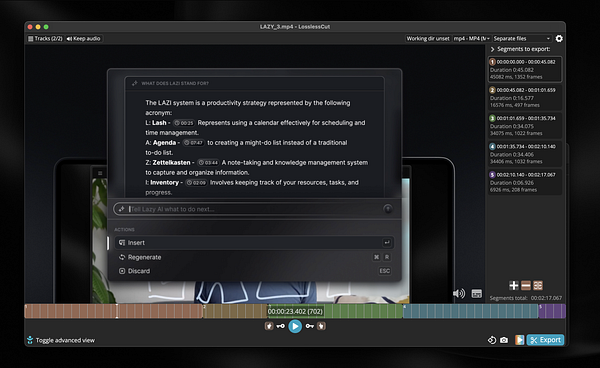Add a new segment with plus icon
The image size is (600, 368).
(514, 285)
